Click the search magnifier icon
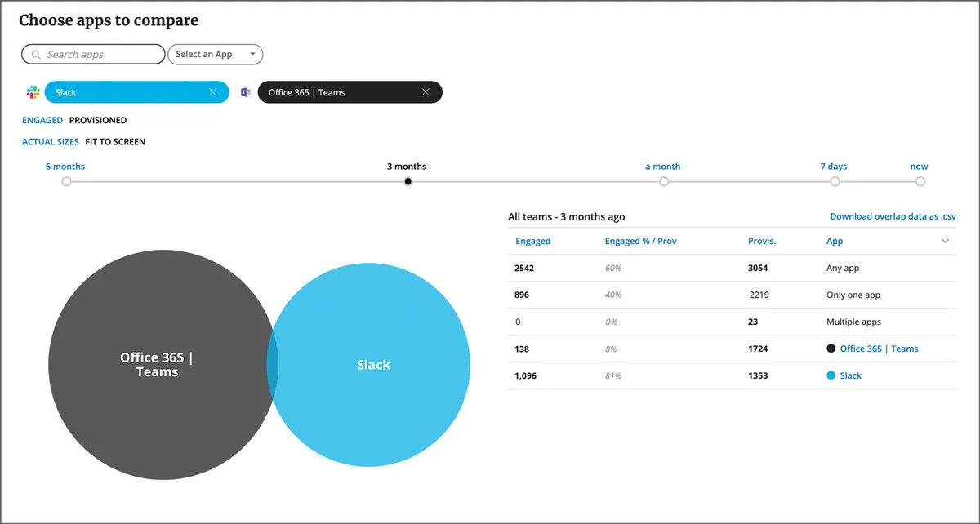Screen dimensions: 980x524 click(x=36, y=55)
